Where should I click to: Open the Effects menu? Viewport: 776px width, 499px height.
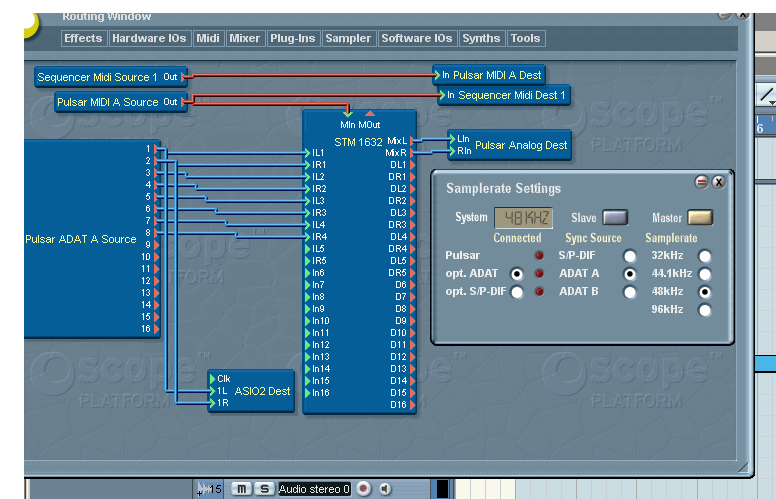tap(83, 39)
